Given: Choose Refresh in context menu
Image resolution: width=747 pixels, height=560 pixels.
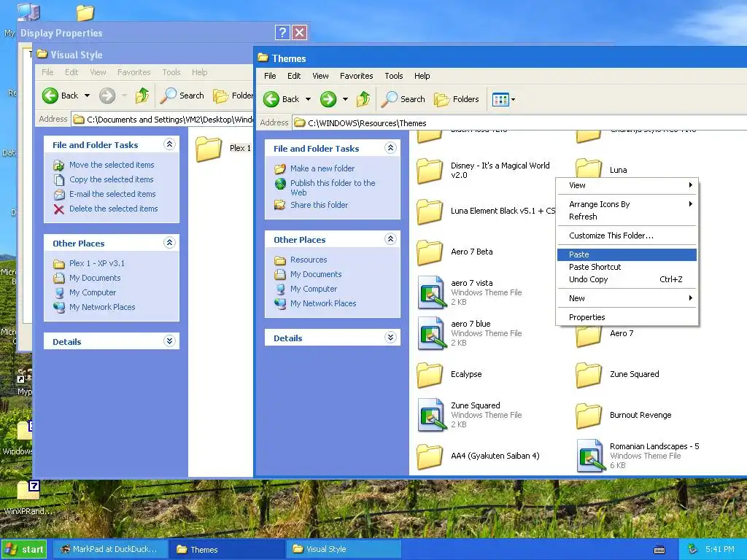Looking at the screenshot, I should [627, 217].
